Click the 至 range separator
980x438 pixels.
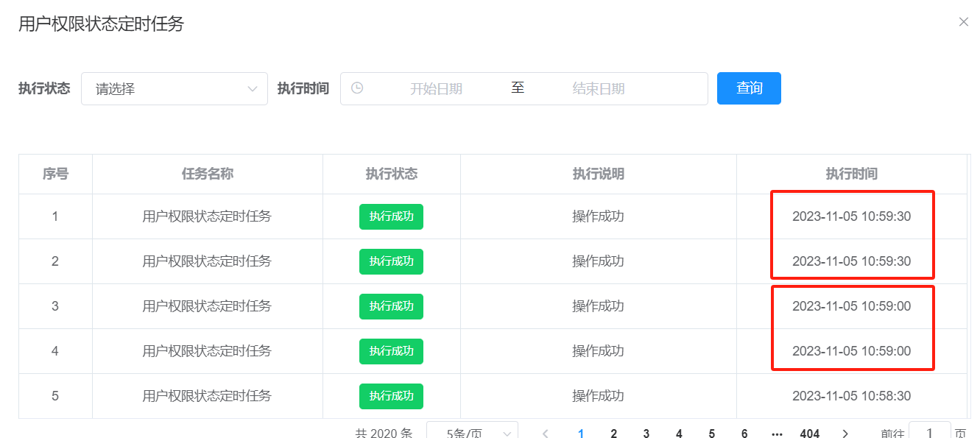point(518,88)
